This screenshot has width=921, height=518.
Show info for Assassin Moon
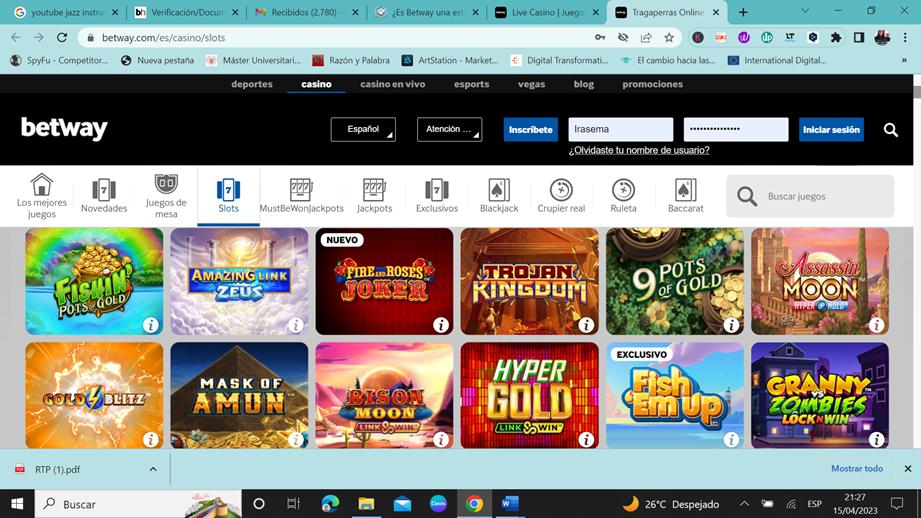(x=876, y=325)
